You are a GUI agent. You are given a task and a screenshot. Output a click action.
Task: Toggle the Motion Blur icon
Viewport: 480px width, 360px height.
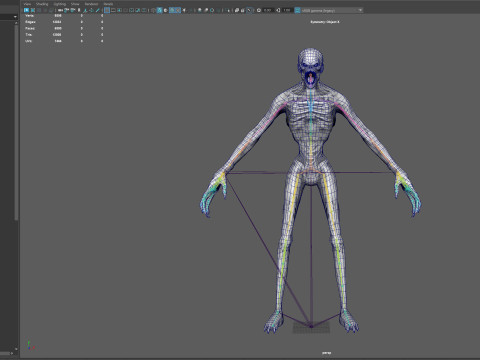pyautogui.click(x=205, y=10)
